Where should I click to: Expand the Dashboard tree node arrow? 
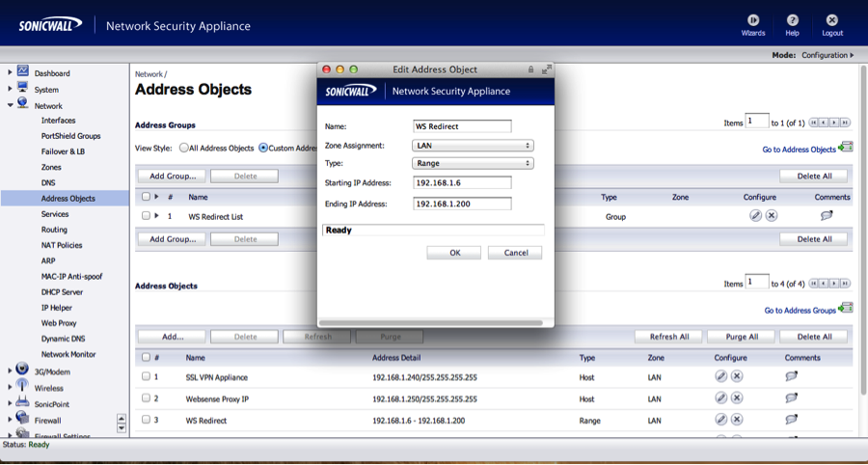[x=10, y=72]
